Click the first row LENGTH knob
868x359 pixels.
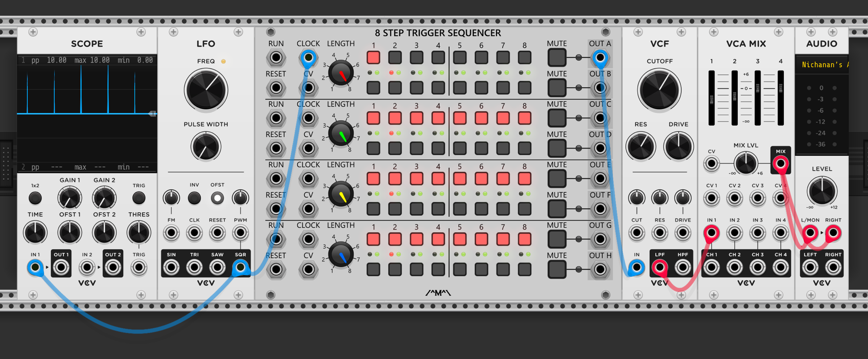[x=341, y=72]
